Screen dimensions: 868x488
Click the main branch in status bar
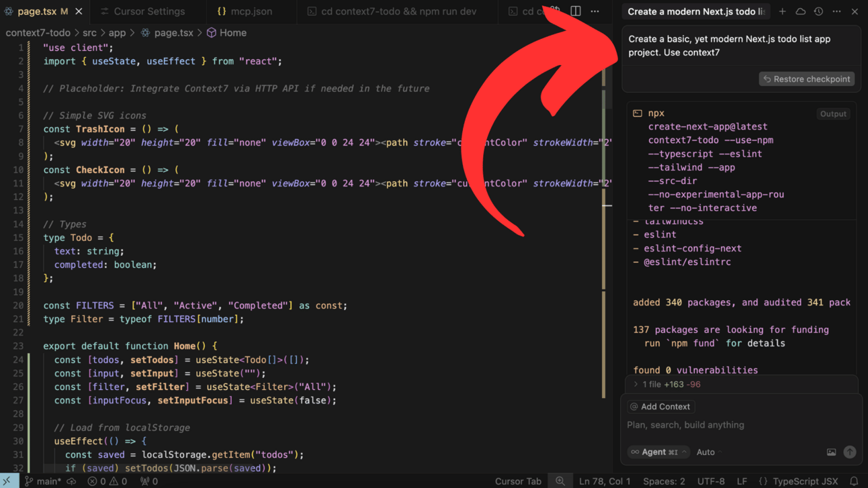pos(43,481)
